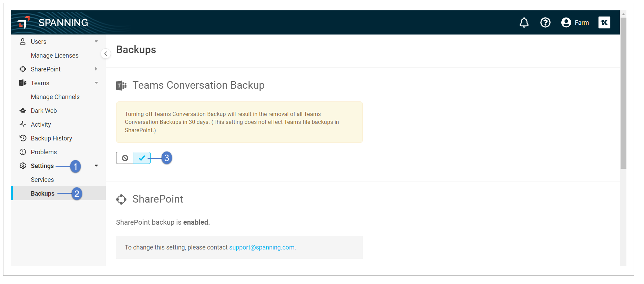Click the page vertical scrollbar thumb

[x=623, y=93]
